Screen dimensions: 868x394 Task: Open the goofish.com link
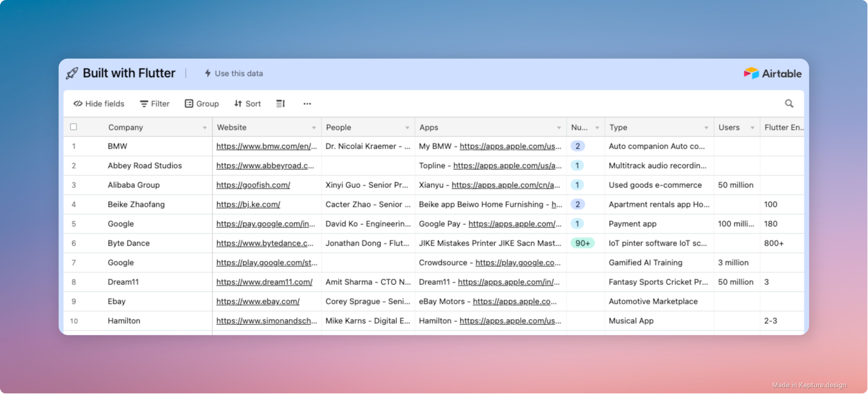(x=253, y=185)
